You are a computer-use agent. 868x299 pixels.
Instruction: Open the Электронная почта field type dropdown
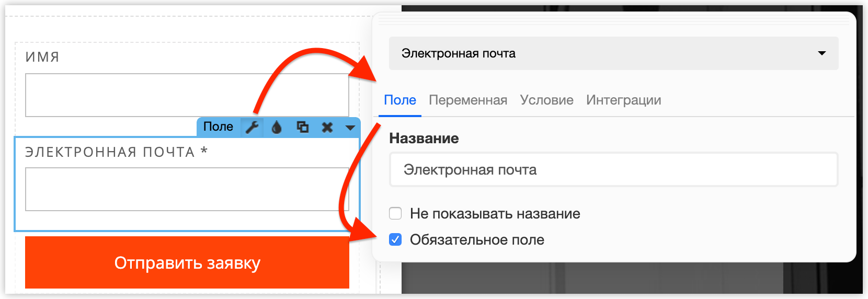click(x=613, y=53)
